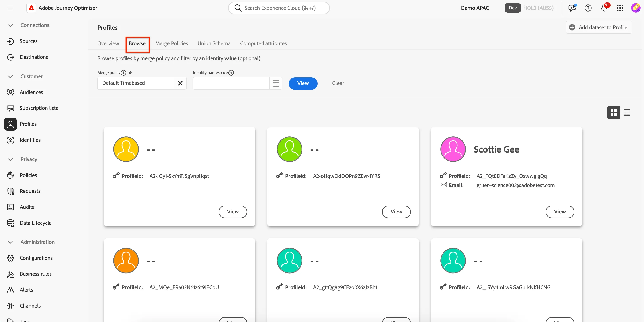Open identity namespace selector icon

click(x=276, y=83)
